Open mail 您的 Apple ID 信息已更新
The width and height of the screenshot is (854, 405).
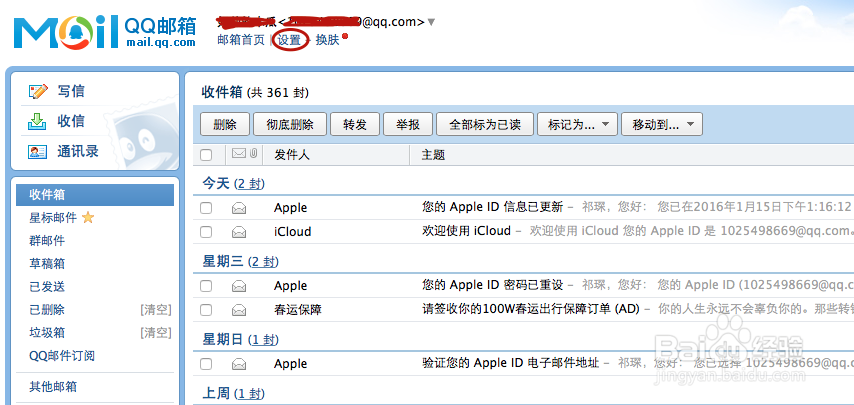tap(492, 207)
